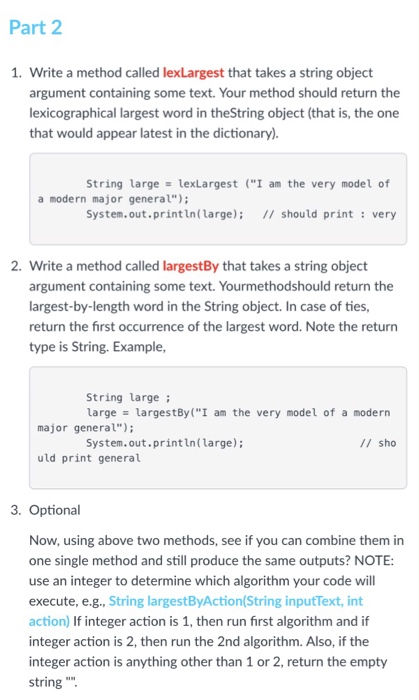Click the list number "2."

[16, 266]
